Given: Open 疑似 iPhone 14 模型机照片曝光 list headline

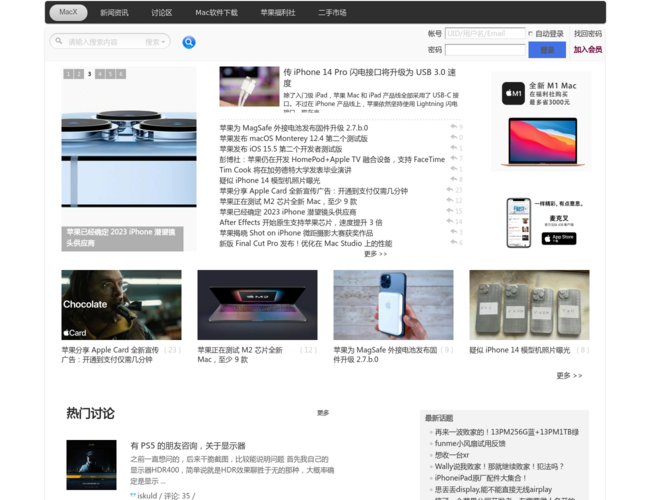Looking at the screenshot, I should [x=270, y=180].
